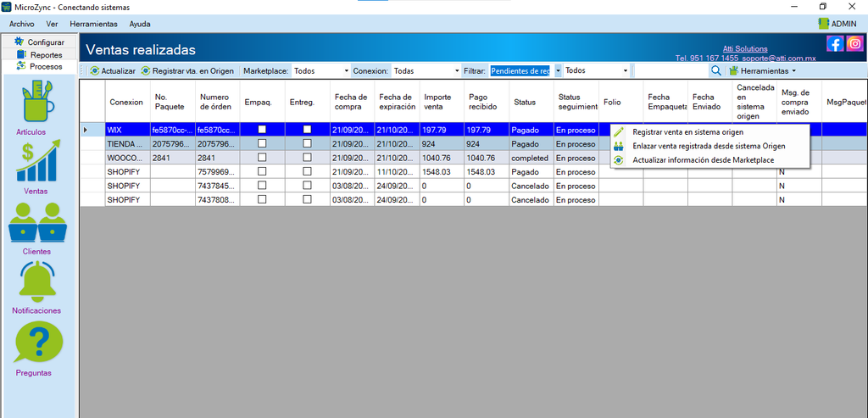Select the TIENDA connection cell
868x418 pixels.
pos(127,143)
